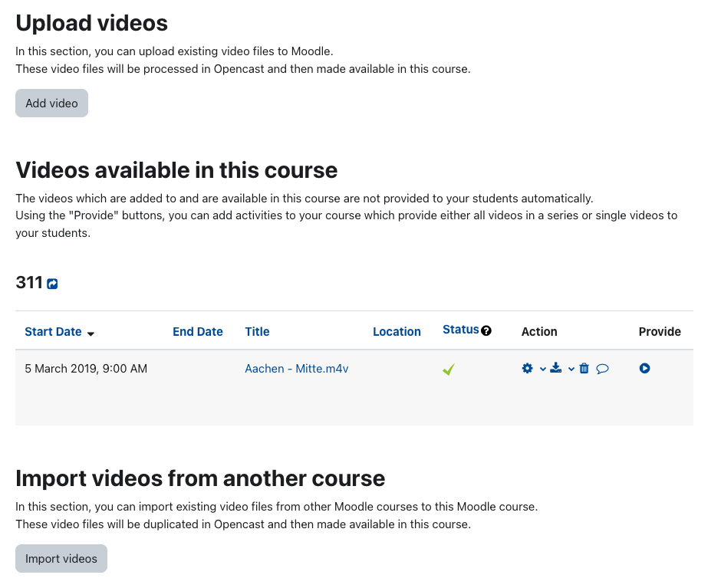Sort the table by End Date
The height and width of the screenshot is (588, 721).
click(x=197, y=331)
